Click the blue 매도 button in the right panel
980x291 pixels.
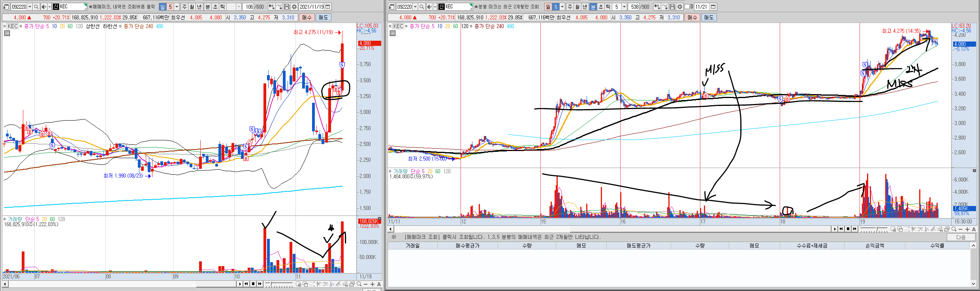709,17
